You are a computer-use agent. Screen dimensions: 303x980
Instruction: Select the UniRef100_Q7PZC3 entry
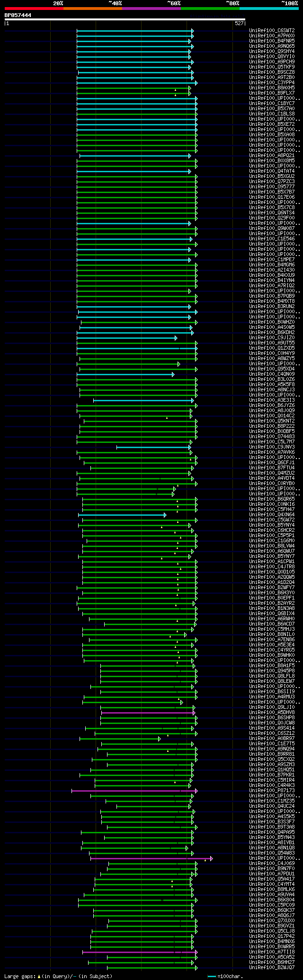pos(272,182)
